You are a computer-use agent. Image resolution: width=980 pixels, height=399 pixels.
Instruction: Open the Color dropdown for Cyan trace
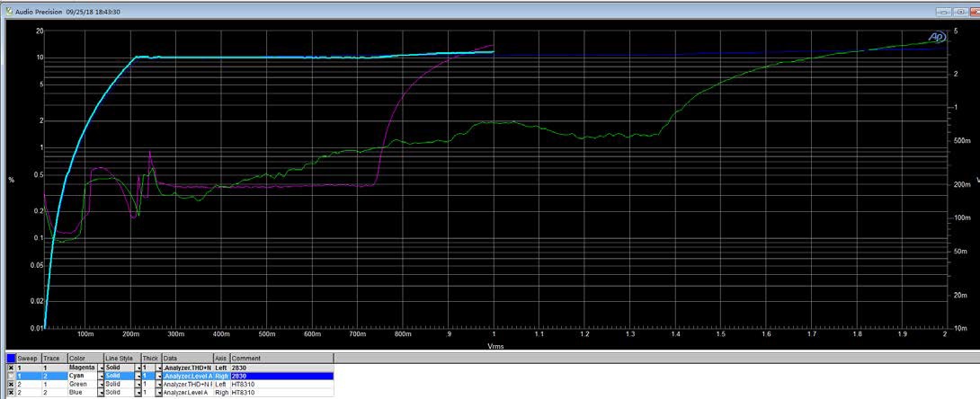[101, 376]
